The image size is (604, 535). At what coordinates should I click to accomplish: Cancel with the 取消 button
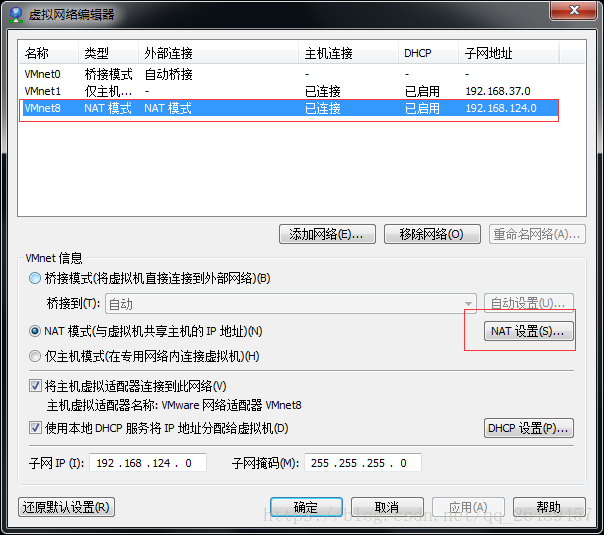point(387,507)
